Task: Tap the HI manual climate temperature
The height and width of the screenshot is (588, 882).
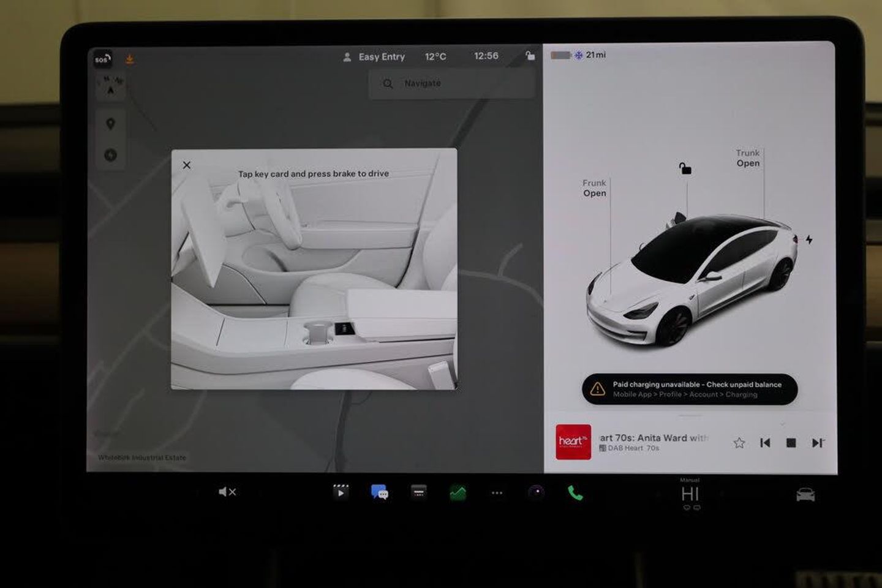Action: [690, 494]
